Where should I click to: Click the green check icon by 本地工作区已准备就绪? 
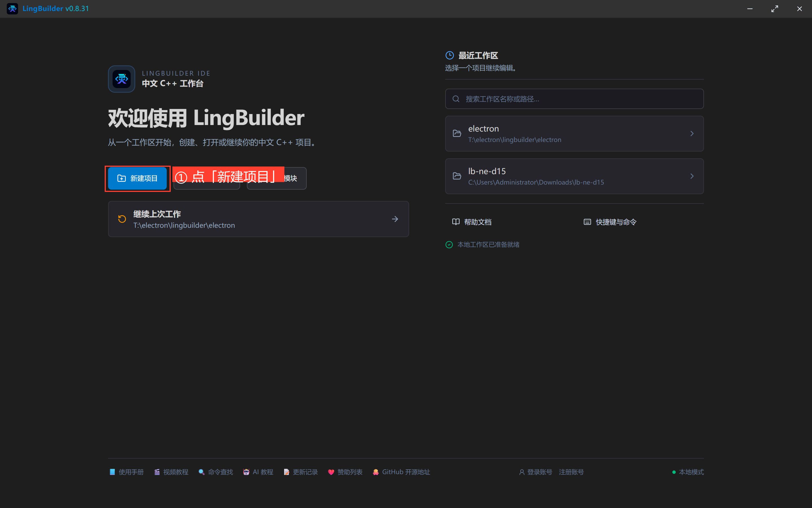point(449,245)
